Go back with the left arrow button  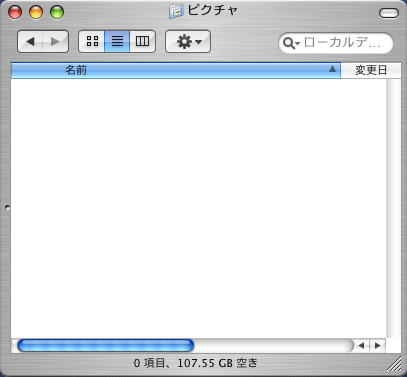click(x=30, y=41)
